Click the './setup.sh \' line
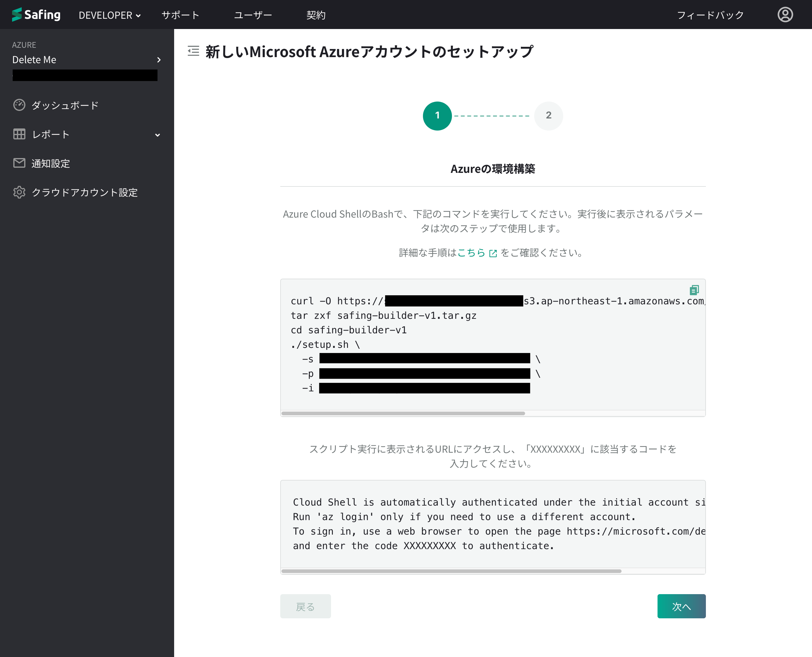The width and height of the screenshot is (812, 657). pyautogui.click(x=325, y=345)
